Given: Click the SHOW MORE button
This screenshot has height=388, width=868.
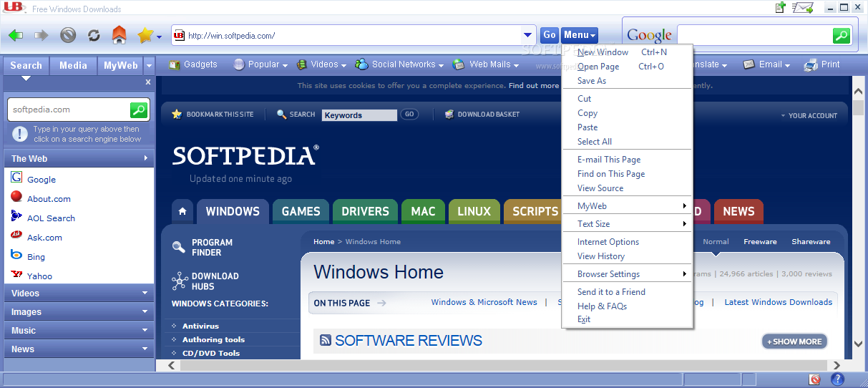Looking at the screenshot, I should 794,341.
